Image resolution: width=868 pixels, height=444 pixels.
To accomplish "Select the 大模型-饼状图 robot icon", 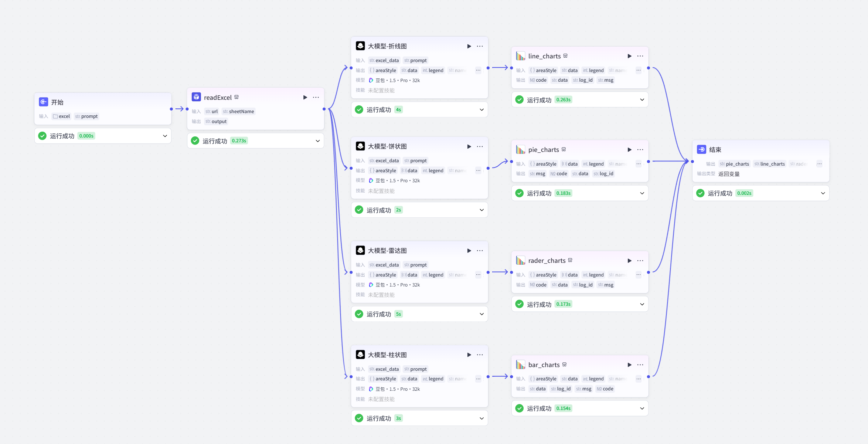I will click(x=360, y=146).
